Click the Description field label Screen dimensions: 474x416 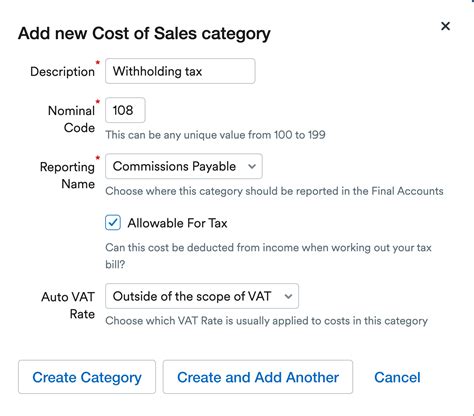(x=62, y=71)
